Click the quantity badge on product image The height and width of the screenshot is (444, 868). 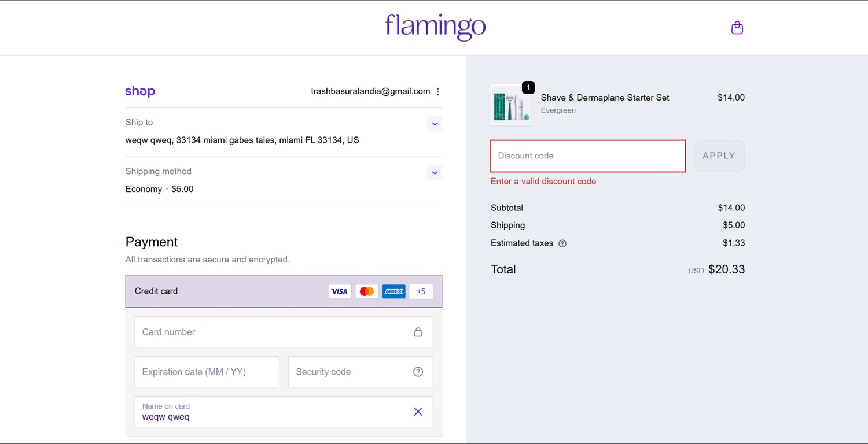click(x=528, y=87)
